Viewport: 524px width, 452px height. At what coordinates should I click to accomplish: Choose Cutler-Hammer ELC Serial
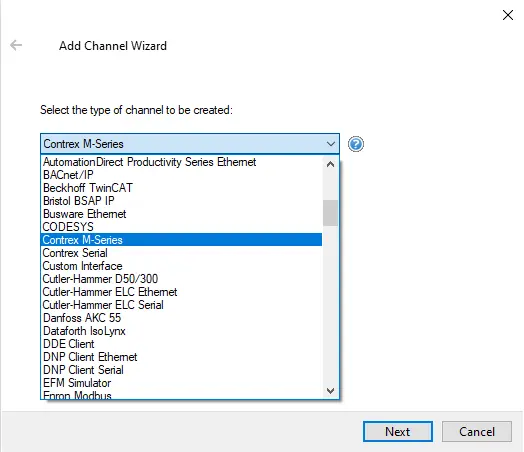coord(181,305)
